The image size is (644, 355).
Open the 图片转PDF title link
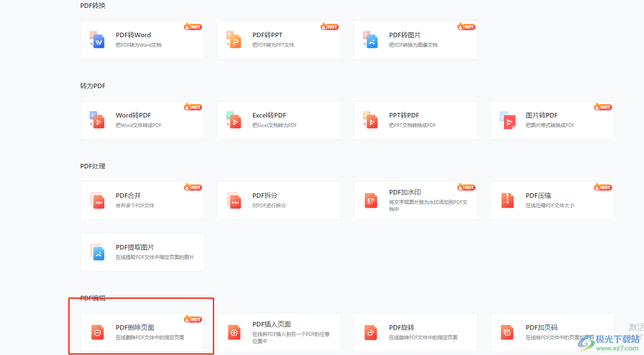[542, 115]
